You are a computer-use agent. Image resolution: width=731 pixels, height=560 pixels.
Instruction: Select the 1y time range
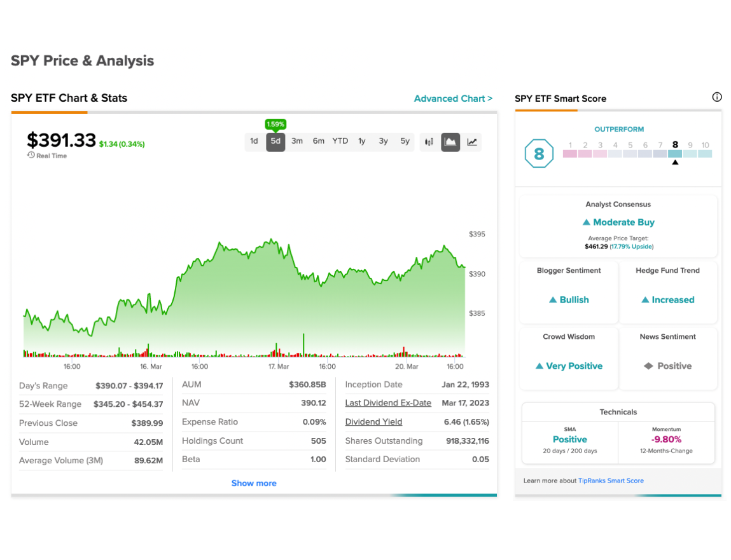[362, 141]
